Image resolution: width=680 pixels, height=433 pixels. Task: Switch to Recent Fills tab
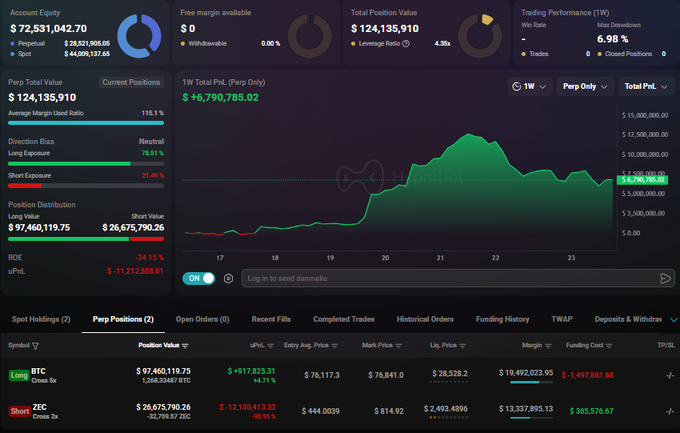(x=271, y=319)
